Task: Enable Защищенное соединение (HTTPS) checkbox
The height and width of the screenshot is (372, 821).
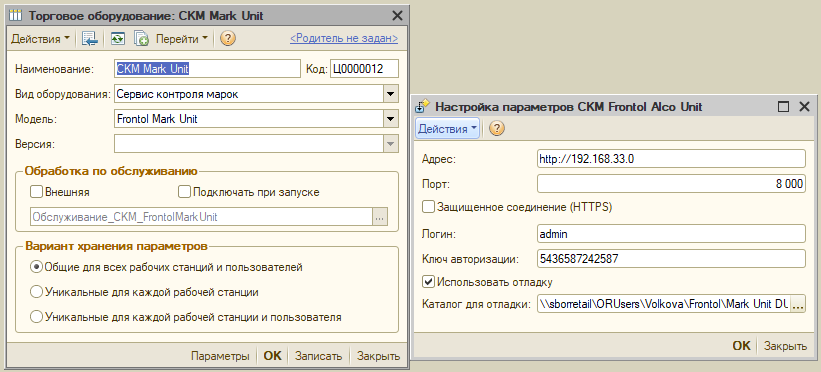Action: pos(428,207)
